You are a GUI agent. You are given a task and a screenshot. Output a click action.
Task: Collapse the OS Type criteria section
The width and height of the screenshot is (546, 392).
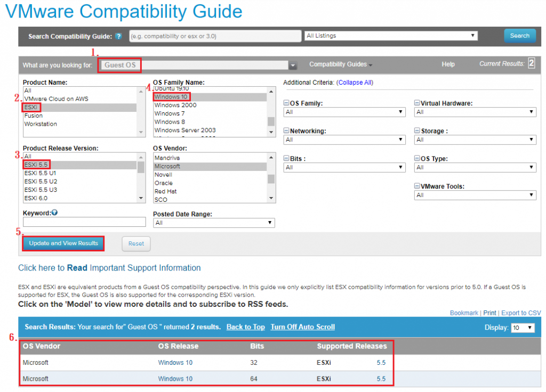click(x=417, y=158)
